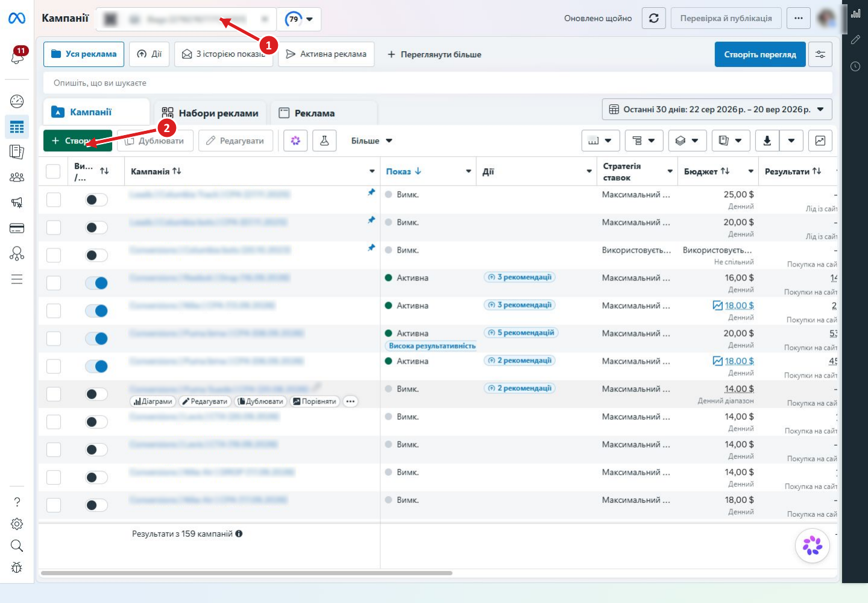Open Стратегія ставок column menu arrow
Image resolution: width=868 pixels, height=603 pixels.
(670, 171)
